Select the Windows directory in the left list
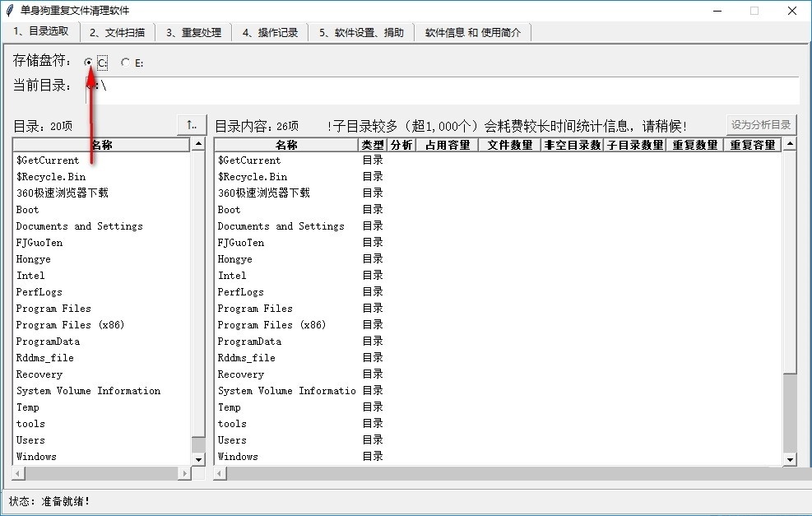Viewport: 812px width, 516px height. click(x=36, y=456)
